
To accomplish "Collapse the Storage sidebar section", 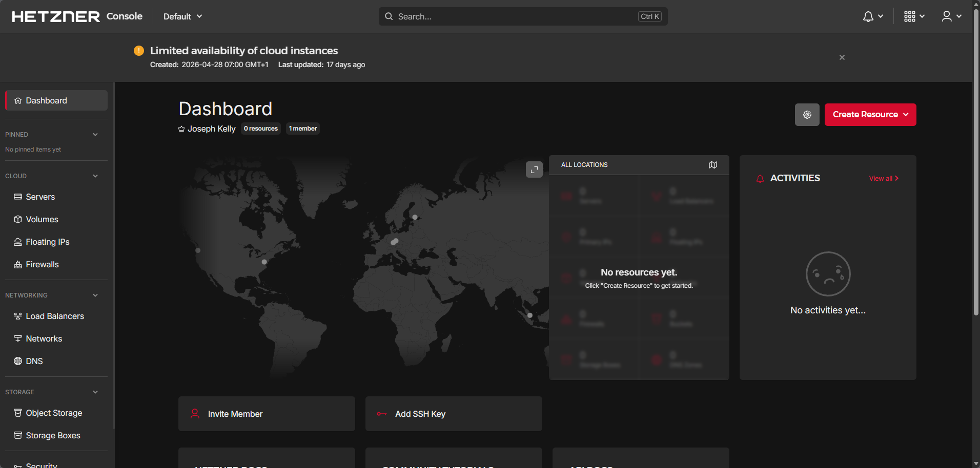I will (x=95, y=392).
